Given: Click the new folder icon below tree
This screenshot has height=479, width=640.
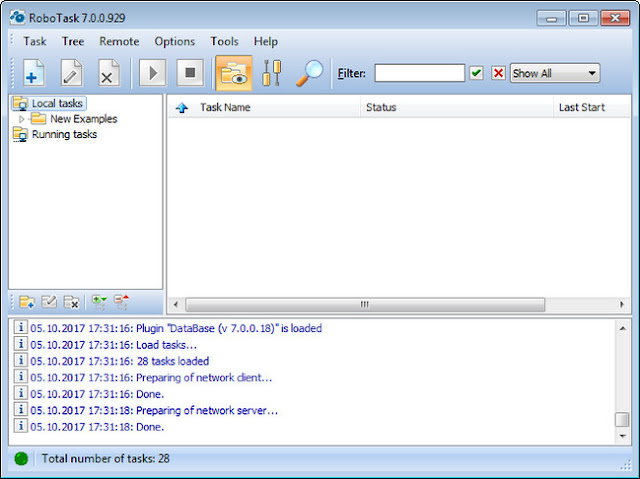Looking at the screenshot, I should [x=27, y=302].
